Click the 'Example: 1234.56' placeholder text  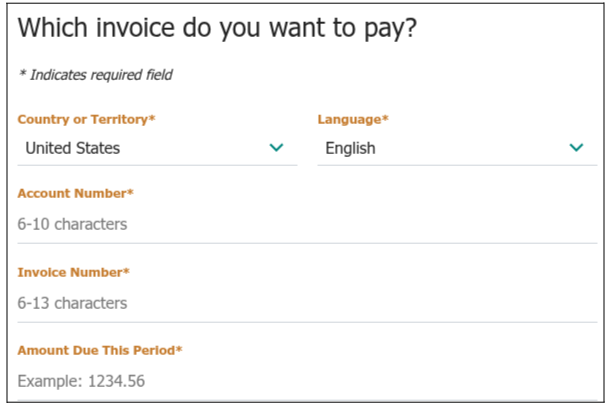coord(83,381)
